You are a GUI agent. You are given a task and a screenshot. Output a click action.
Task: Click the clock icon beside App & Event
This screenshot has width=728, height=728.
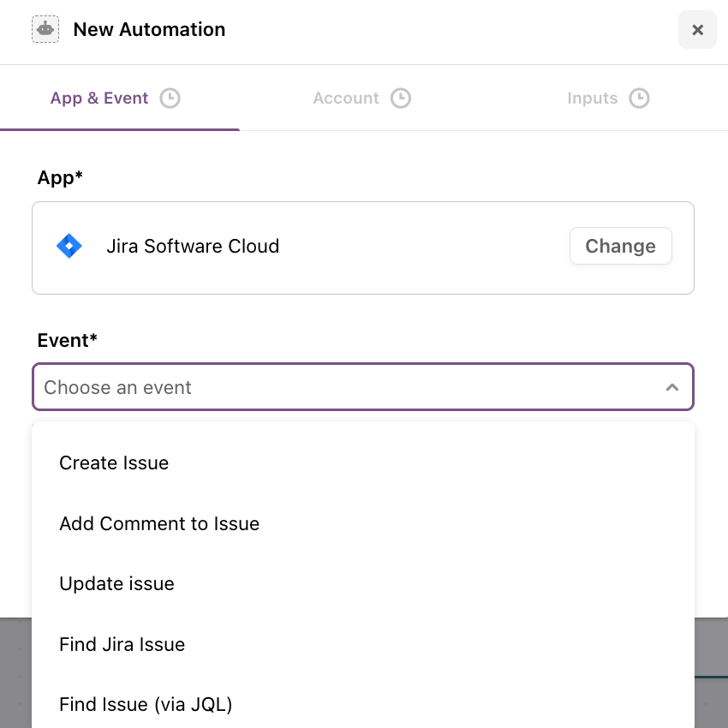pyautogui.click(x=170, y=98)
